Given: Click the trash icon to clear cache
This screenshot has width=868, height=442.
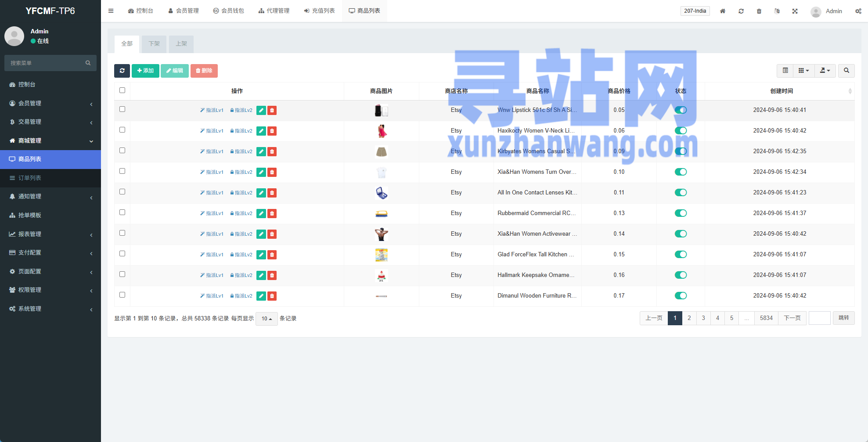Looking at the screenshot, I should (759, 11).
